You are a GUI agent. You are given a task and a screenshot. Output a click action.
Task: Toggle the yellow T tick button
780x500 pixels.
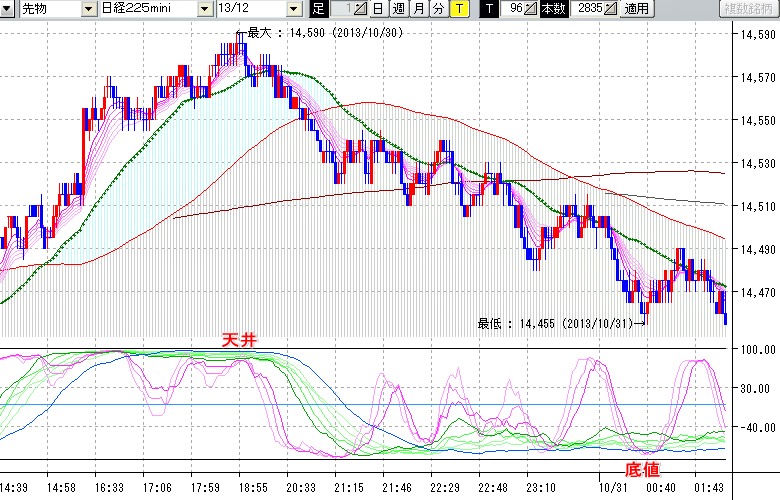pyautogui.click(x=458, y=9)
